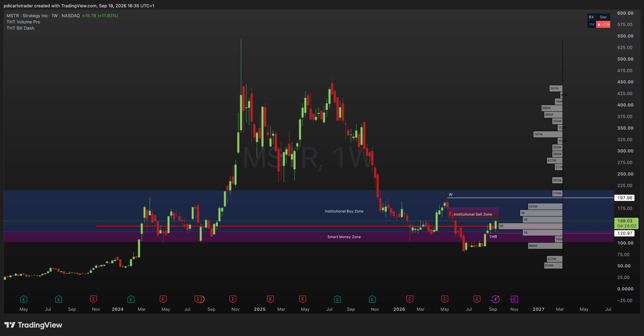644x336 pixels.
Task: Select the red earnings icon above Nov 2023
Action: point(94,299)
